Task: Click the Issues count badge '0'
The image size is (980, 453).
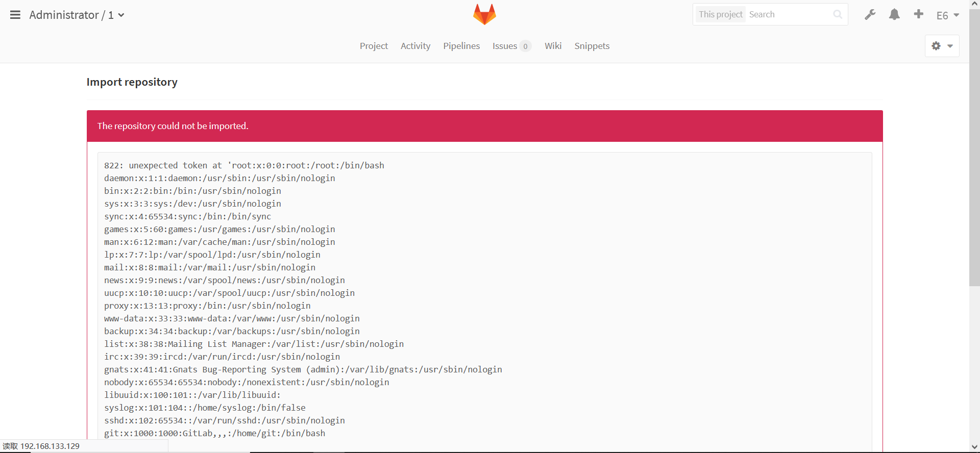Action: click(x=525, y=46)
